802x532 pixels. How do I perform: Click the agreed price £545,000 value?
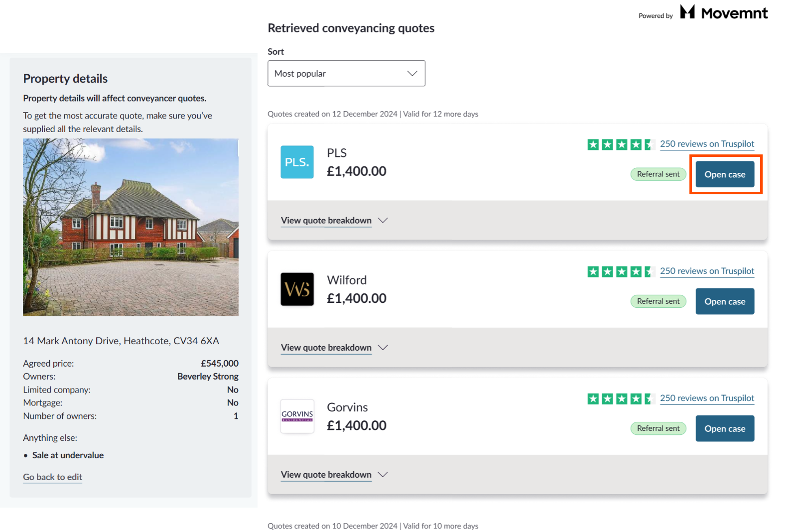(x=220, y=363)
